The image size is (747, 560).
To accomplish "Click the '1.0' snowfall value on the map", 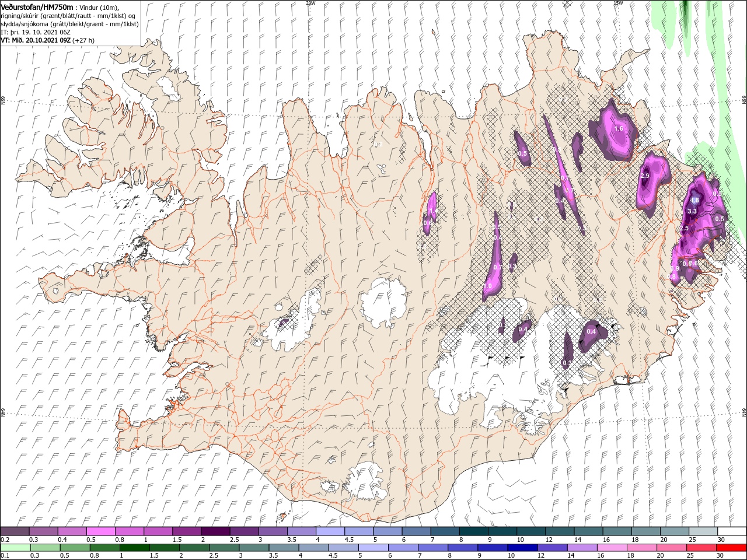I will click(x=488, y=286).
